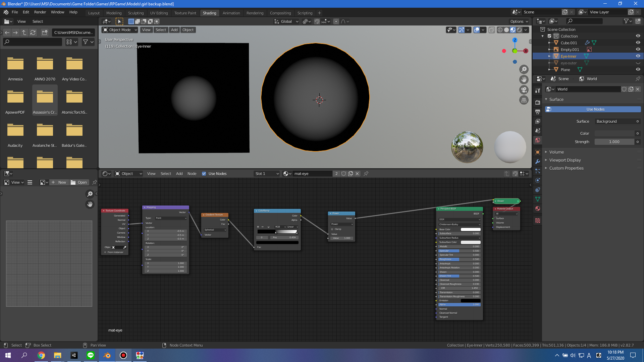Open the Object properties tab
The width and height of the screenshot is (644, 362).
(538, 152)
